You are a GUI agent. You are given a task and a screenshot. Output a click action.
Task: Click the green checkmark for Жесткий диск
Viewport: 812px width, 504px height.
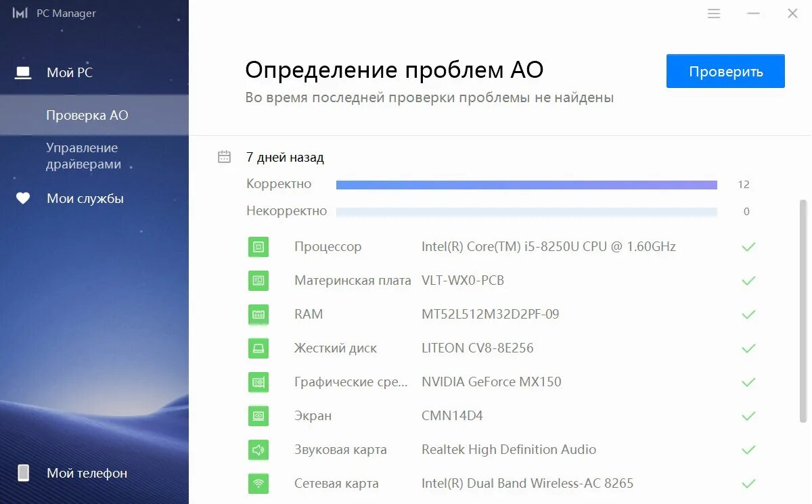pyautogui.click(x=748, y=348)
